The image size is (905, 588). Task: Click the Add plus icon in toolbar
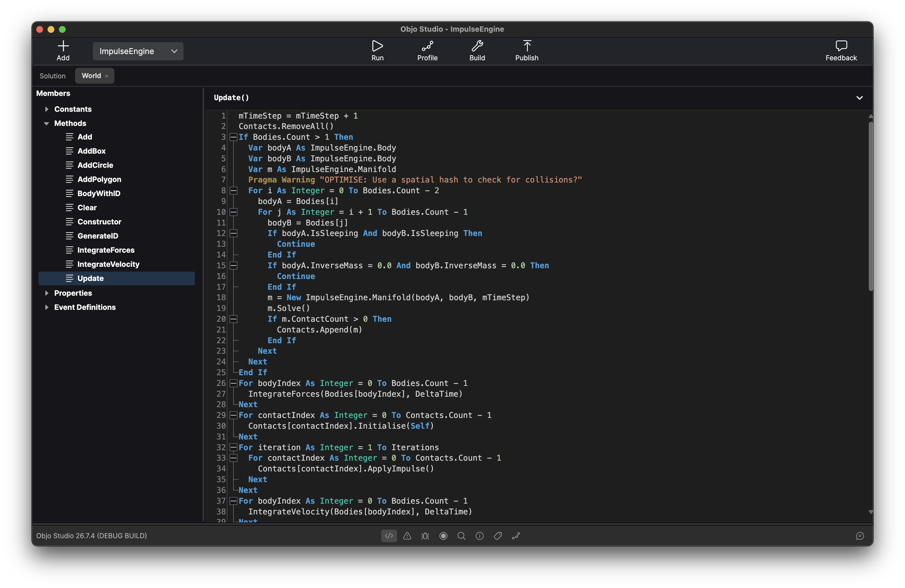[63, 46]
